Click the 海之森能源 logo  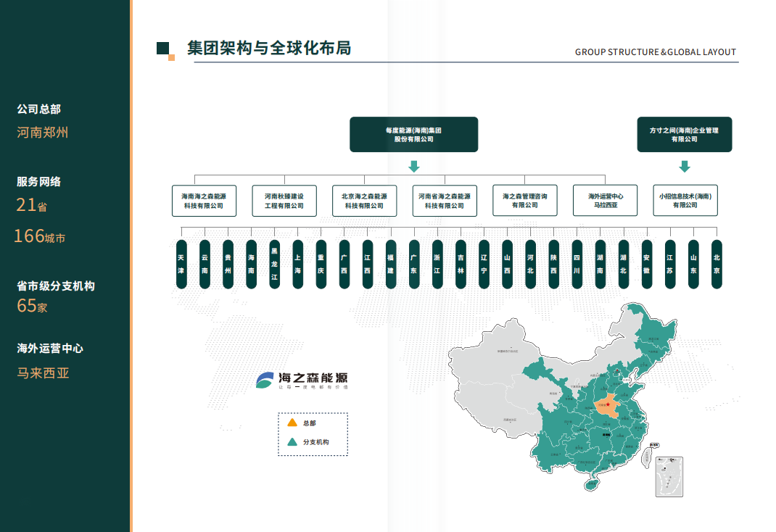point(302,381)
